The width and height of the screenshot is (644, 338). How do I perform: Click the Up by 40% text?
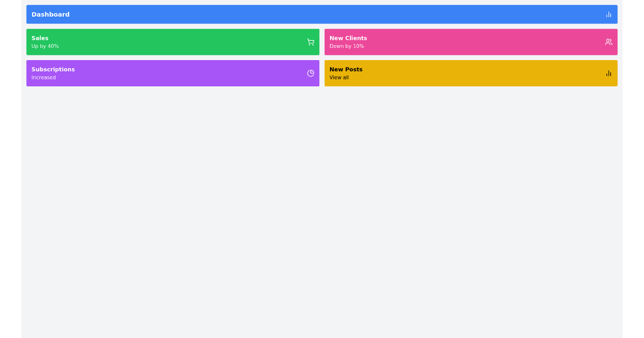tap(45, 46)
